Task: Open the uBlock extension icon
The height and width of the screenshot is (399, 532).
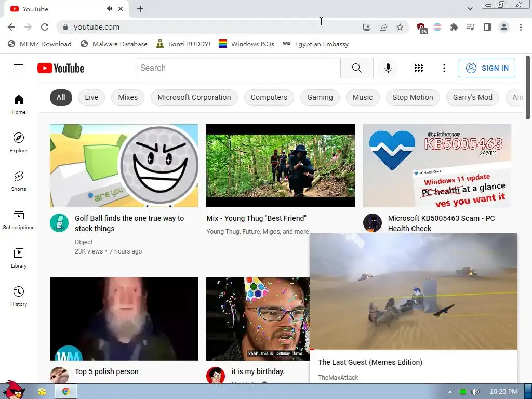Action: [x=421, y=28]
